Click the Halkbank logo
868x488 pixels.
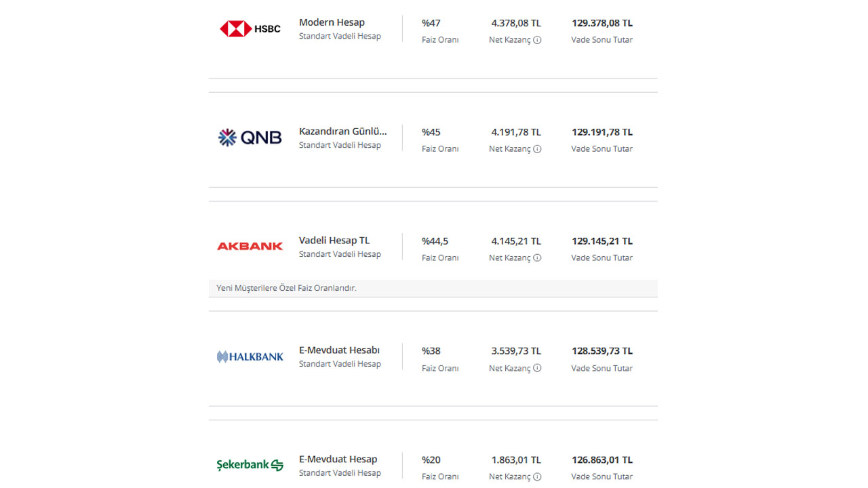point(250,357)
